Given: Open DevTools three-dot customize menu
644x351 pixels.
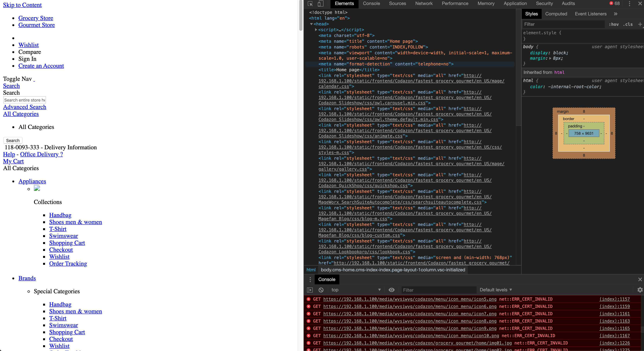Looking at the screenshot, I should tap(630, 3).
